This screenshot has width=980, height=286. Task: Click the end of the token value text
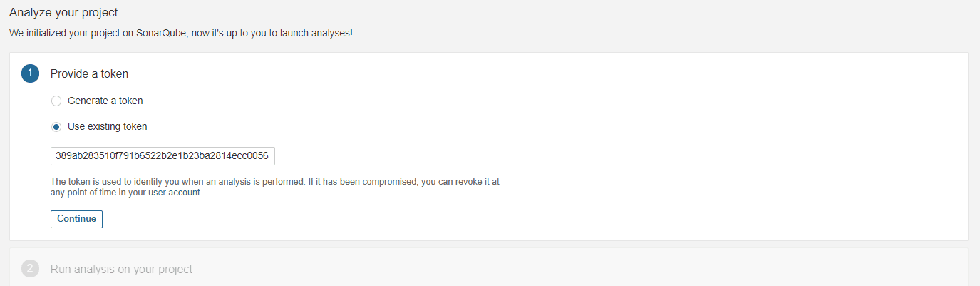tap(269, 156)
